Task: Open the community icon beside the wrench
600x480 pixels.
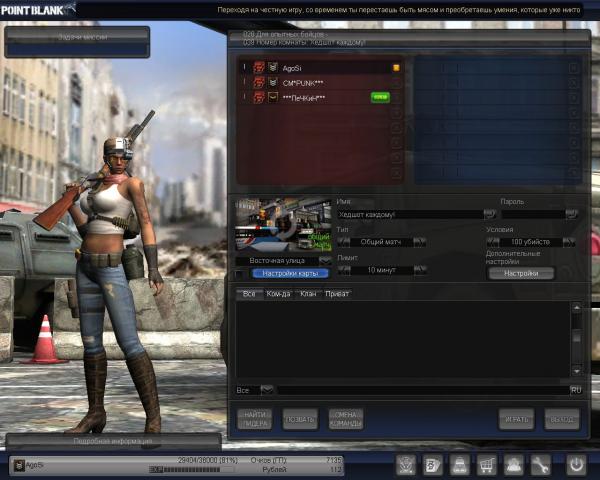Action: [x=513, y=464]
